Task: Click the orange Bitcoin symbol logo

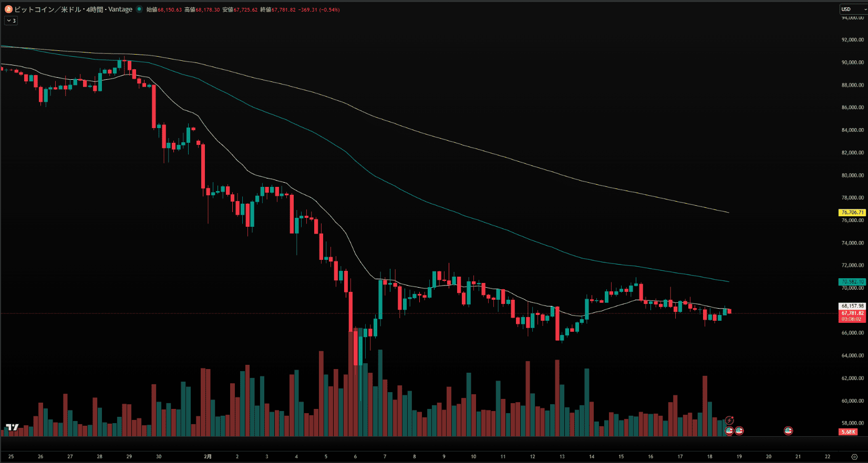Action: click(x=8, y=9)
